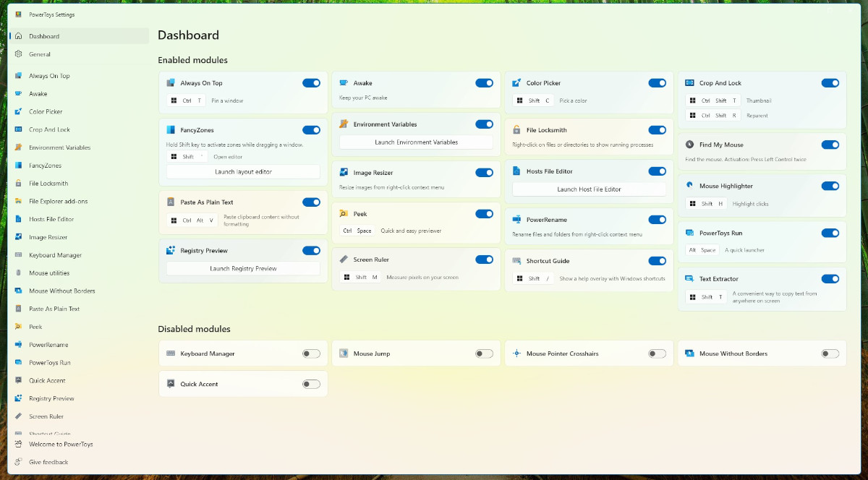Open General settings in sidebar
This screenshot has width=868, height=480.
79,54
